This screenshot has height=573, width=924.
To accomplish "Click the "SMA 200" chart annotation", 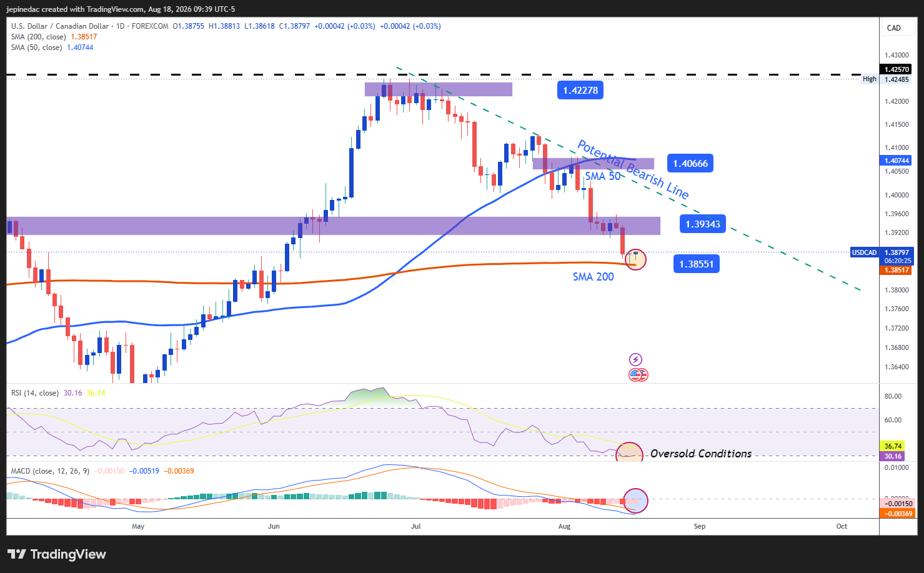I will (x=594, y=277).
